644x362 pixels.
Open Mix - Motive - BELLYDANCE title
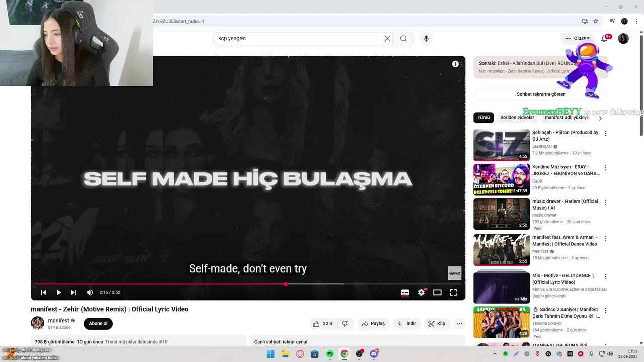click(563, 279)
